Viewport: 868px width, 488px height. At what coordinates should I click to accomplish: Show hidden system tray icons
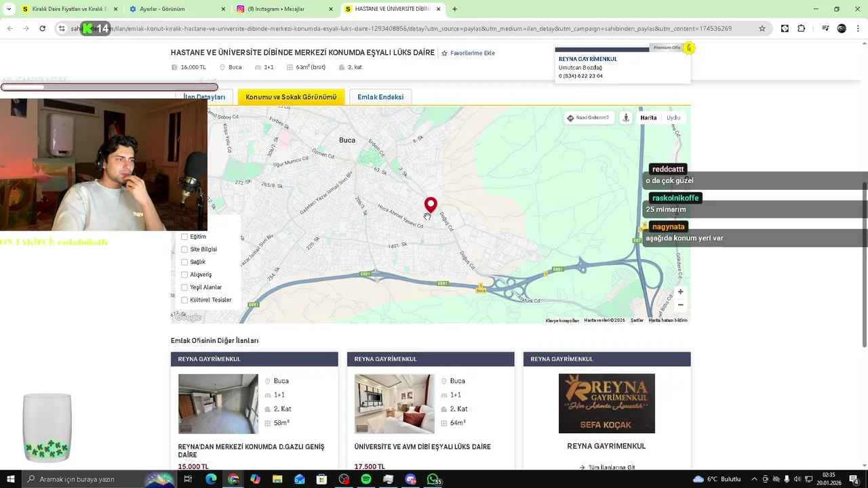tap(755, 479)
